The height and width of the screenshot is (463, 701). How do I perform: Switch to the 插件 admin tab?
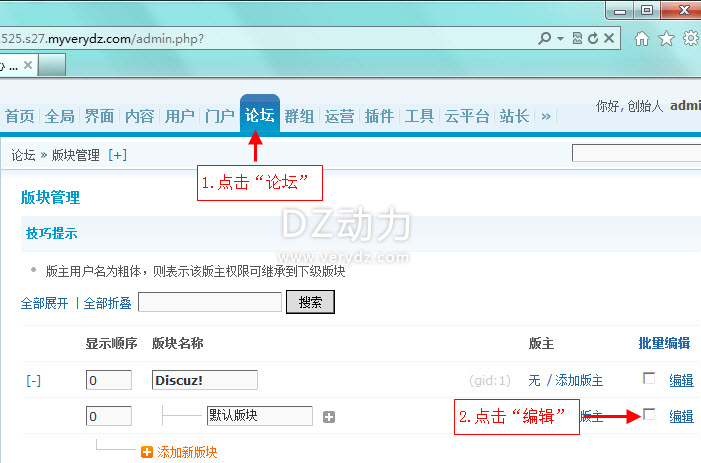point(379,116)
